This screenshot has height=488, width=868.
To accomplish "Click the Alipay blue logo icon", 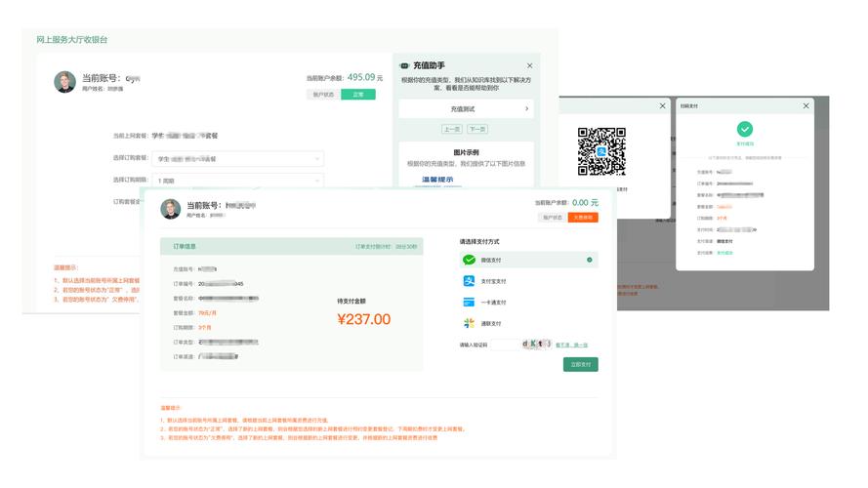I will coord(470,281).
